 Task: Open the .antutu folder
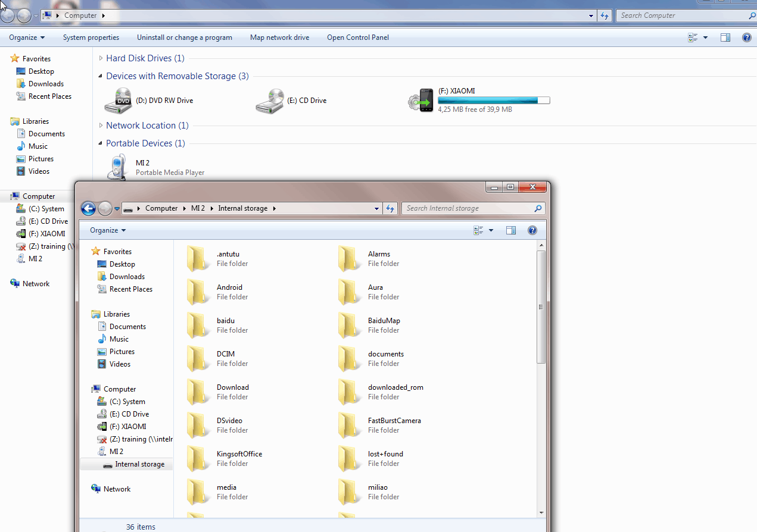point(198,259)
